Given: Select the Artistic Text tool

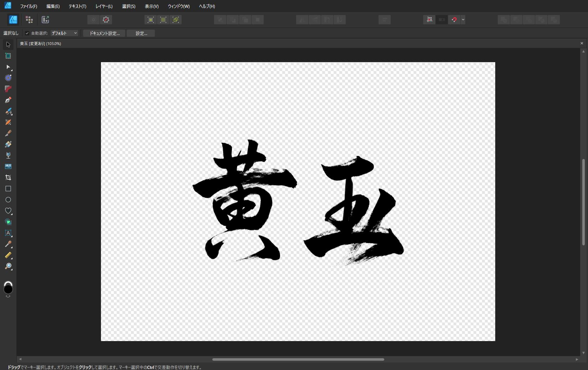Looking at the screenshot, I should click(8, 233).
